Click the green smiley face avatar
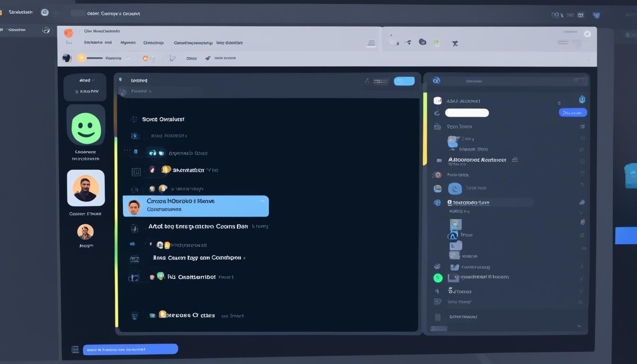 86,128
